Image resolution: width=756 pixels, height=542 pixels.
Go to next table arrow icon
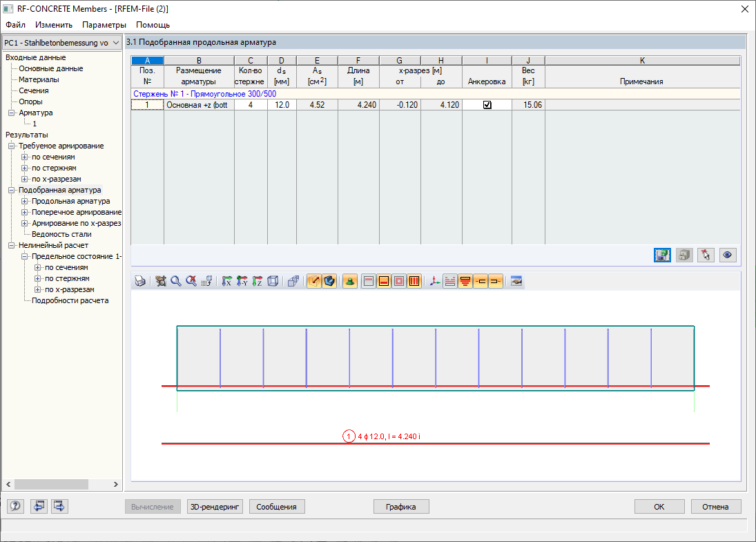point(59,506)
